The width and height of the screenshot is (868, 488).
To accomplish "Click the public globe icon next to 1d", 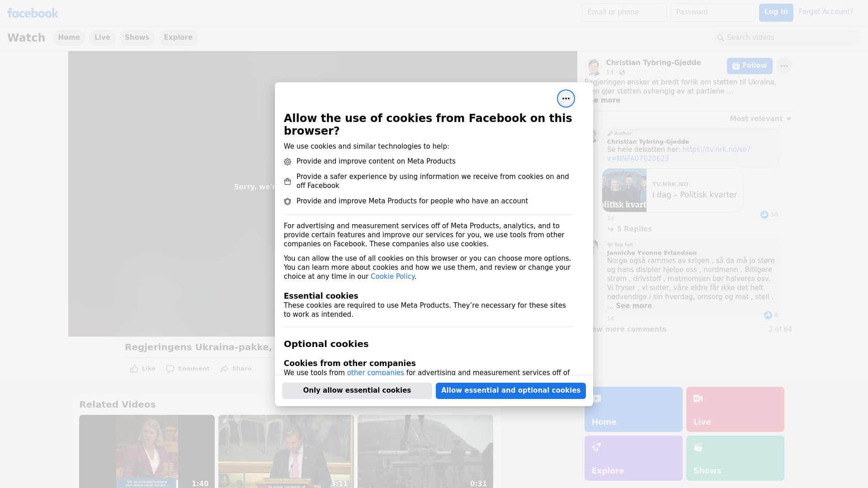I will (622, 72).
